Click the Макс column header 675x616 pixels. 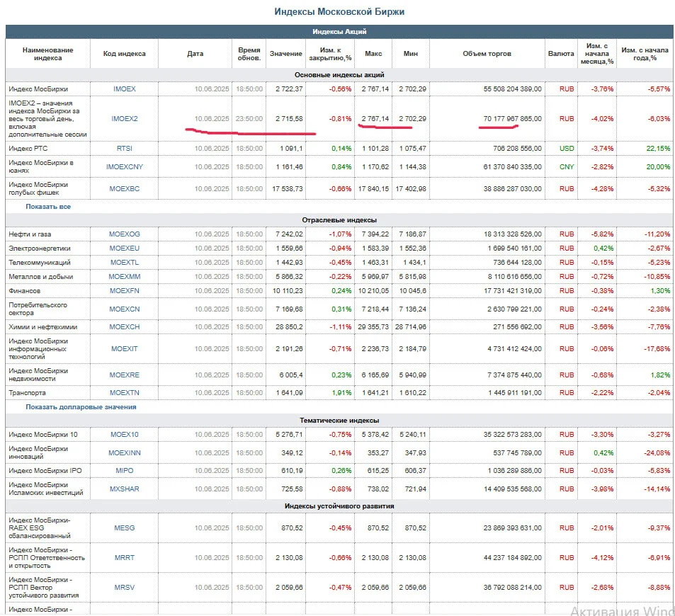373,53
